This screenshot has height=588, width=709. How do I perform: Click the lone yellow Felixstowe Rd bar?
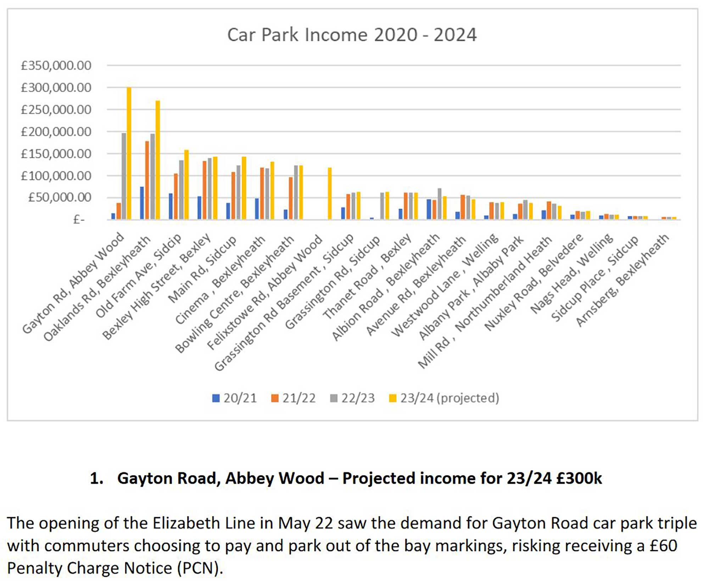click(330, 193)
